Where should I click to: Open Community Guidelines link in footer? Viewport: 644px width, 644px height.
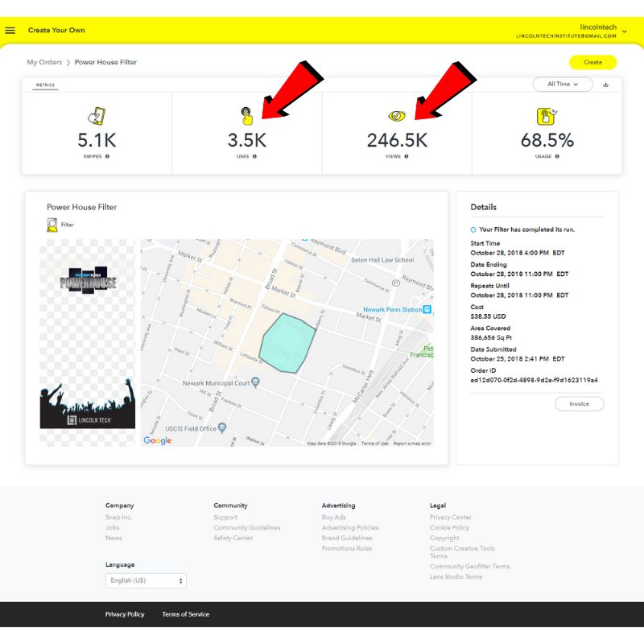[247, 527]
